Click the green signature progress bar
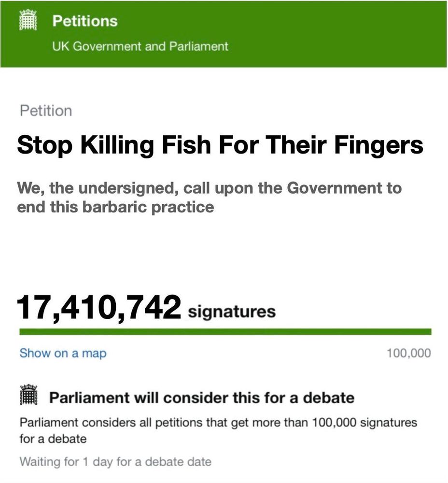448x483 pixels. 225,332
